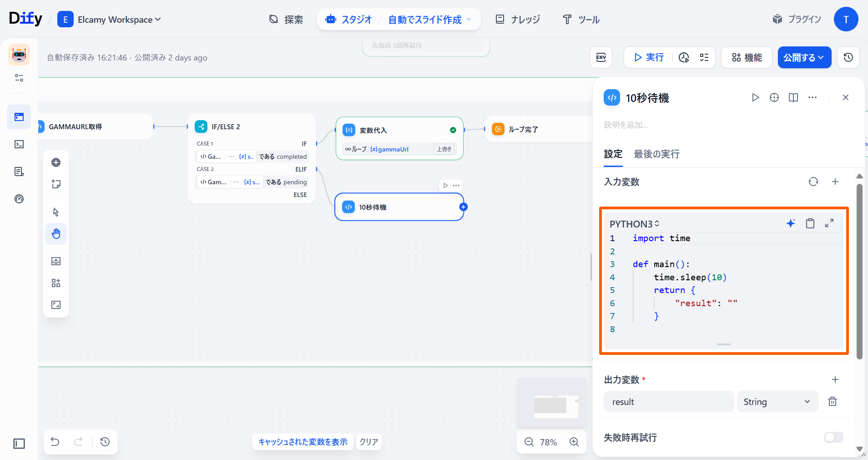The image size is (868, 460).
Task: Click the AI code generator sparkle icon
Action: [791, 223]
